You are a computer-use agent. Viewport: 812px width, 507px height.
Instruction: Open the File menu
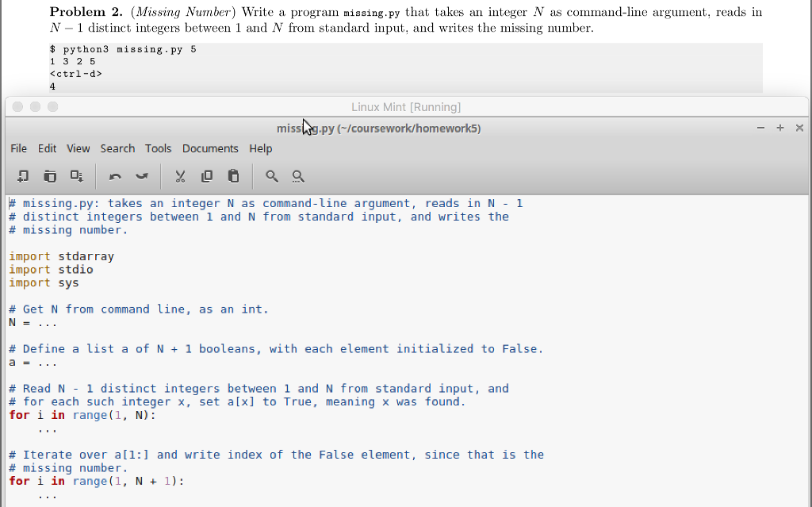click(x=18, y=148)
